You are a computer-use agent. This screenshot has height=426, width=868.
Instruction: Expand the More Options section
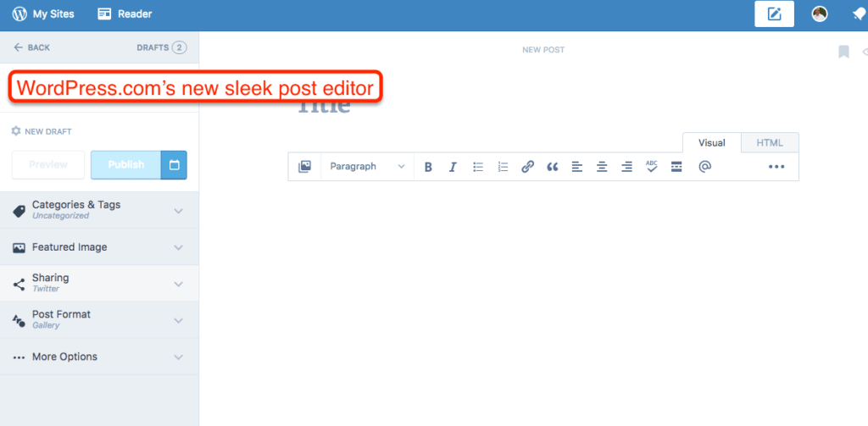(x=99, y=357)
